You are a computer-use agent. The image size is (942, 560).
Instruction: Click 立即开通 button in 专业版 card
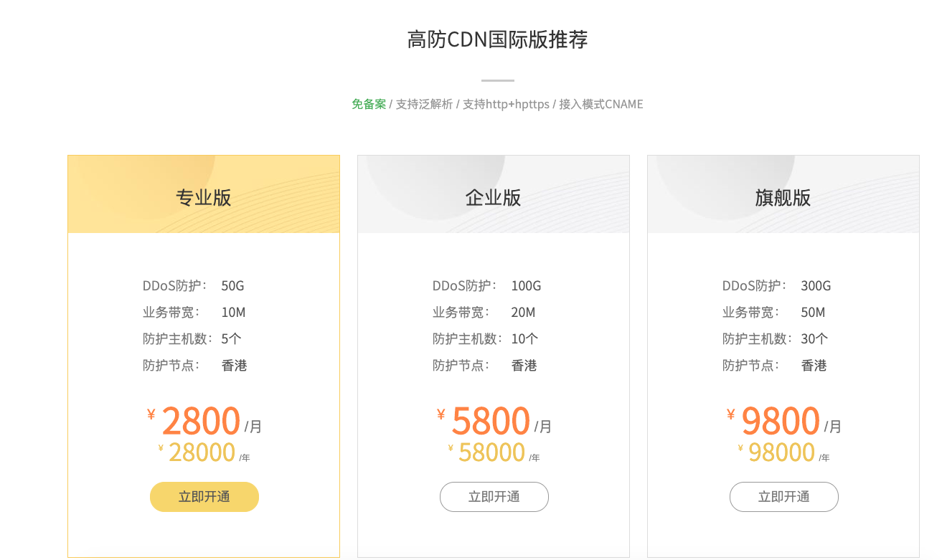204,497
